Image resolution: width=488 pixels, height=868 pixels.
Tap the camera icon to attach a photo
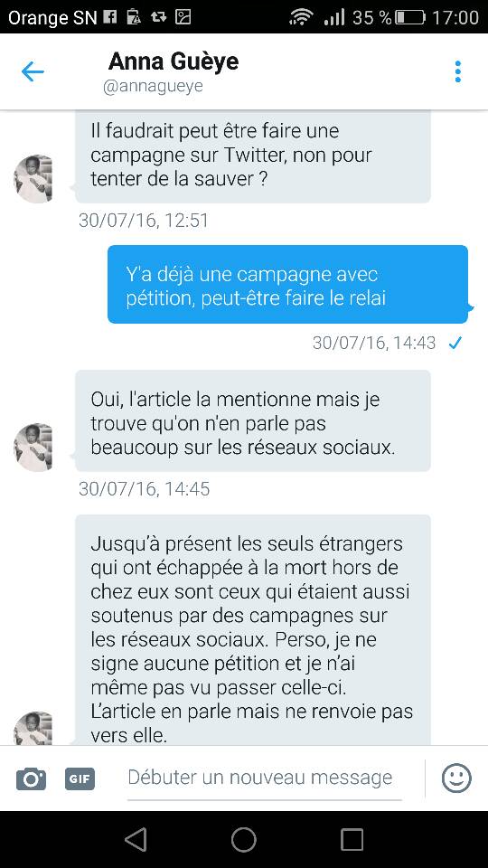[x=31, y=778]
